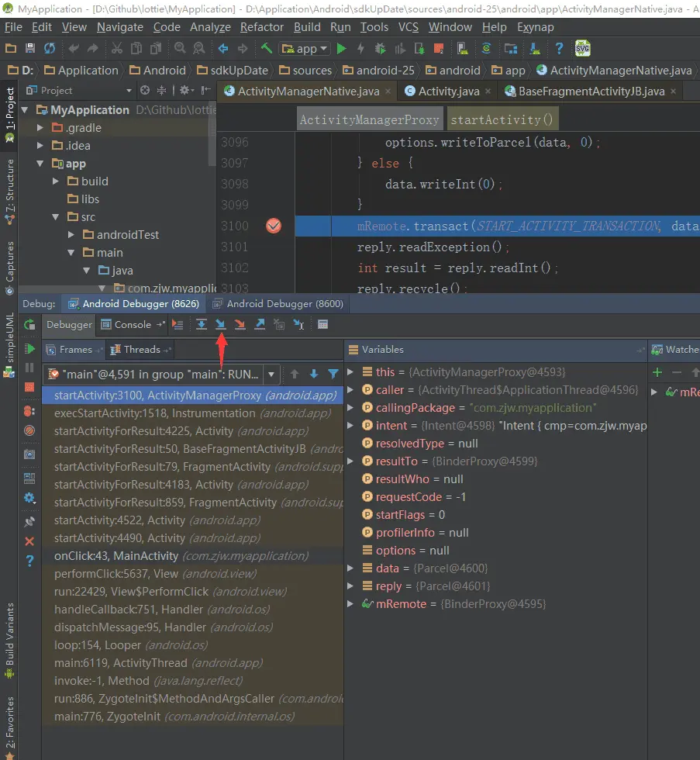Expand the .idea folder in the project tree
The width and height of the screenshot is (700, 760).
click(40, 146)
